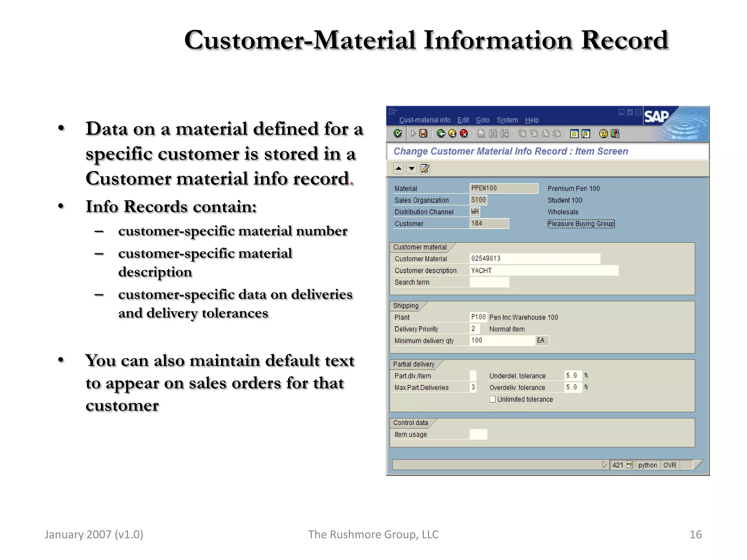Click the Overdeliv. tolerance value field
The image size is (747, 560).
tap(573, 387)
